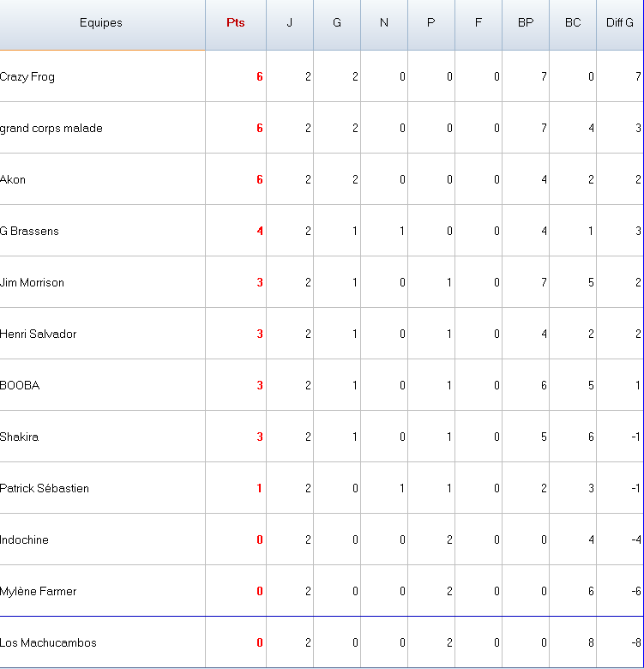
Task: Click Jim Morrison's BP value 7
Action: pyautogui.click(x=544, y=282)
